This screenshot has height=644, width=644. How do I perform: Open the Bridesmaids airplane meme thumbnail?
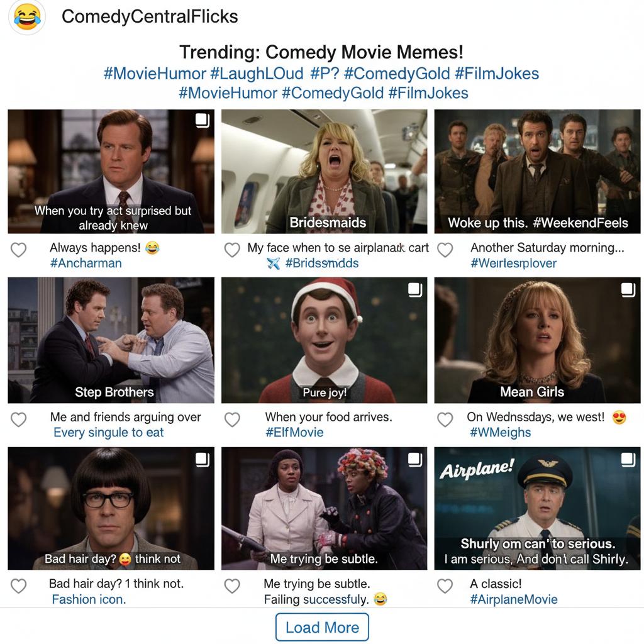[324, 171]
